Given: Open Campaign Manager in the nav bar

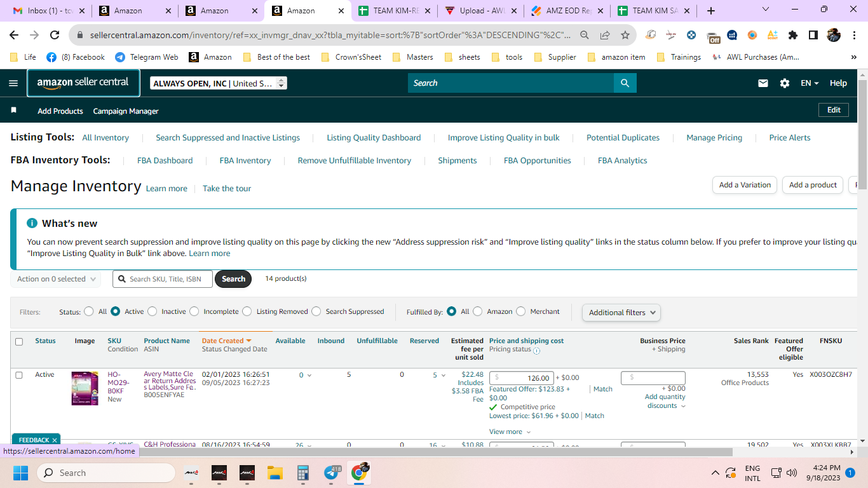Looking at the screenshot, I should point(126,111).
